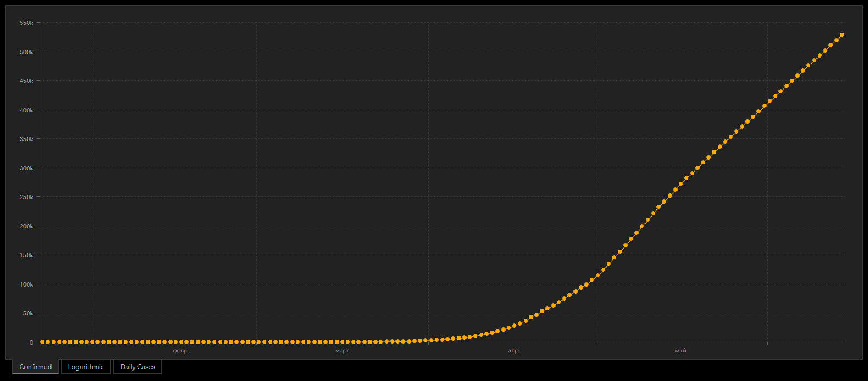Click the 500k y-axis label
This screenshot has width=868, height=381.
click(27, 52)
